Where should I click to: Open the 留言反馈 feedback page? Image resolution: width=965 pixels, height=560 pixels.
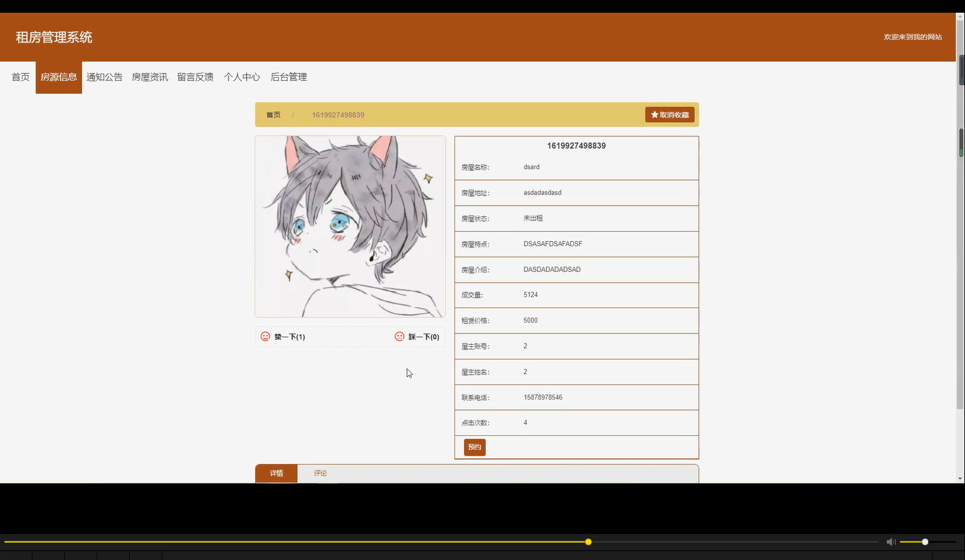point(195,76)
